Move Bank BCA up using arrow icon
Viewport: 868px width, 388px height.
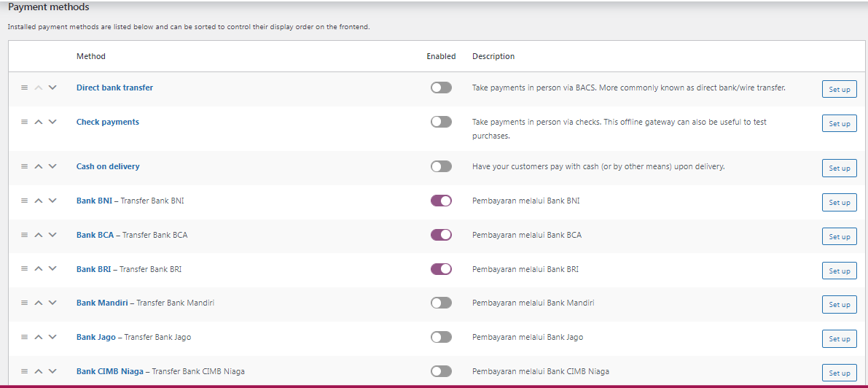click(x=38, y=235)
